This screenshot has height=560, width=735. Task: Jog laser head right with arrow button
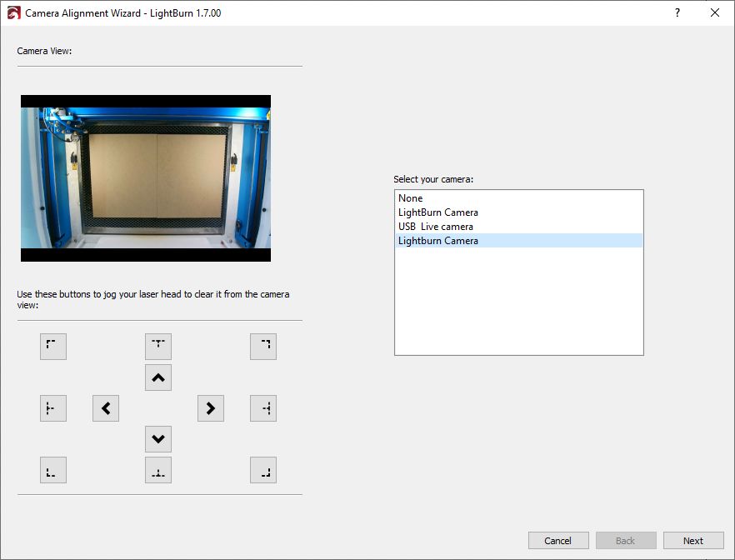click(x=211, y=408)
